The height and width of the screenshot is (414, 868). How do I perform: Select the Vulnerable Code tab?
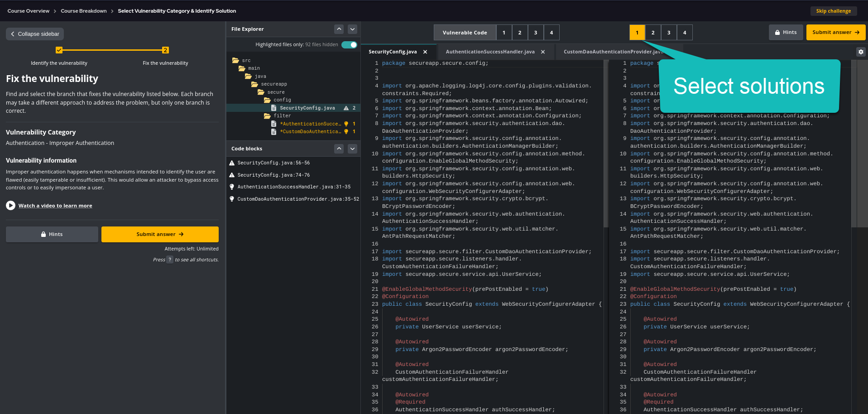[465, 33]
